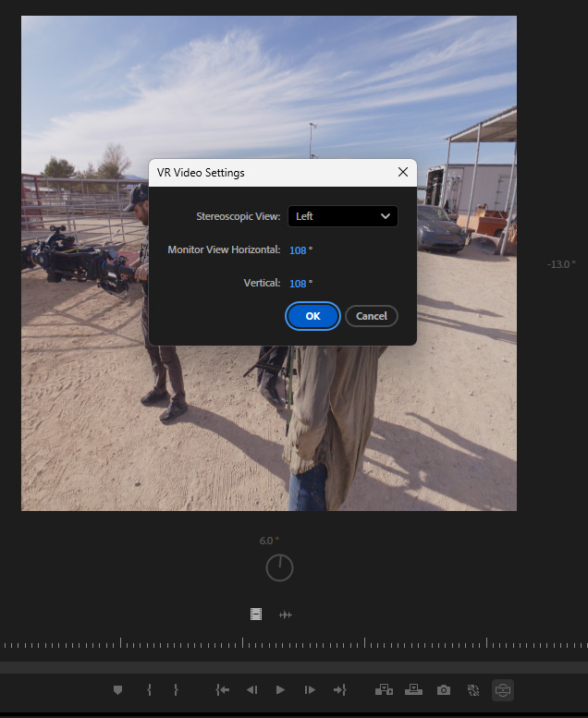Image resolution: width=588 pixels, height=718 pixels.
Task: Start playback with the Play button
Action: (x=280, y=689)
